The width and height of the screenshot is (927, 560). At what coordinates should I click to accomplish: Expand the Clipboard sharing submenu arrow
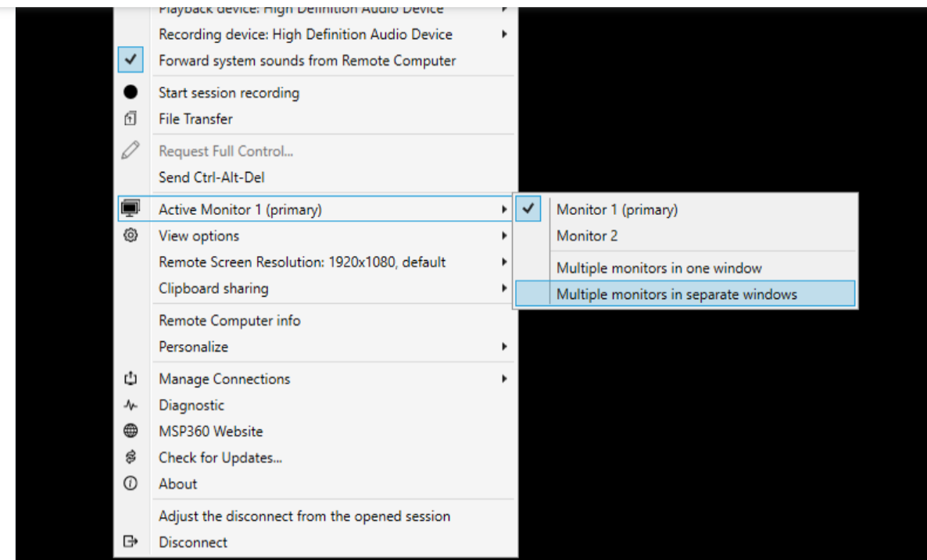[x=504, y=288]
